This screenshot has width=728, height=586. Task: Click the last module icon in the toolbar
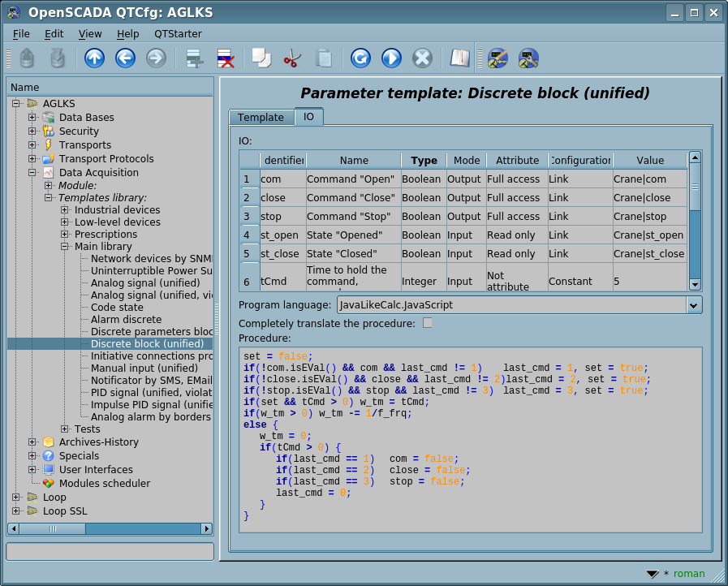tap(528, 58)
